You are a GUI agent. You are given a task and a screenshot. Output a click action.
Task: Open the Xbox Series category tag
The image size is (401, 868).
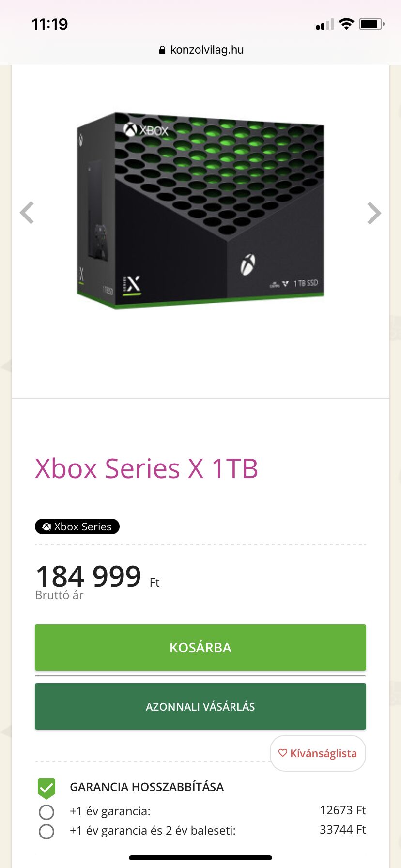pos(77,527)
